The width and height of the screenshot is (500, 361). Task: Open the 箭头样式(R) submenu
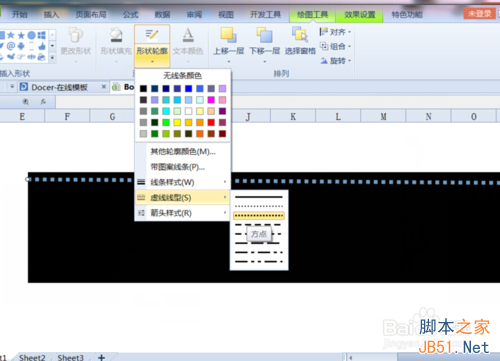coord(183,213)
